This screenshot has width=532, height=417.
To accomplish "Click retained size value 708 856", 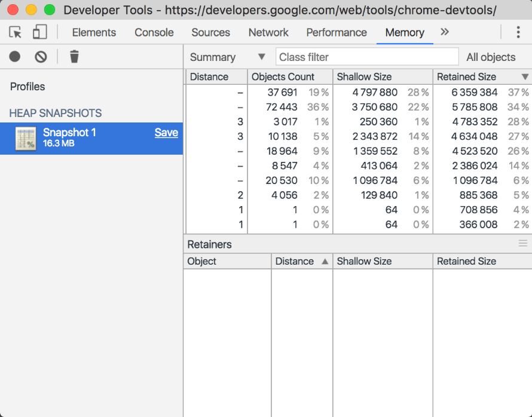I will 478,210.
